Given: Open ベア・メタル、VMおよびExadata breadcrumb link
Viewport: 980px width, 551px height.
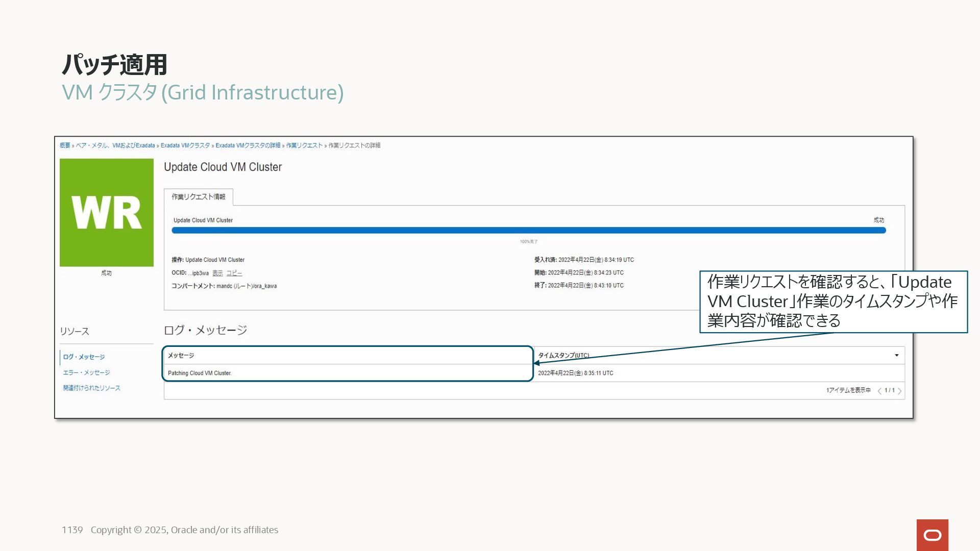Looking at the screenshot, I should click(x=115, y=145).
